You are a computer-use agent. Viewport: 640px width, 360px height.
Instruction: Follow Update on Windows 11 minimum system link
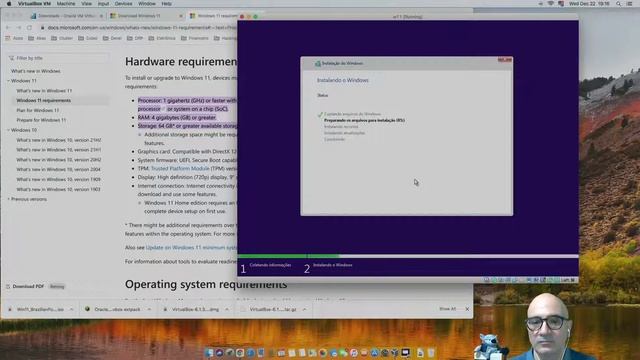click(x=191, y=247)
